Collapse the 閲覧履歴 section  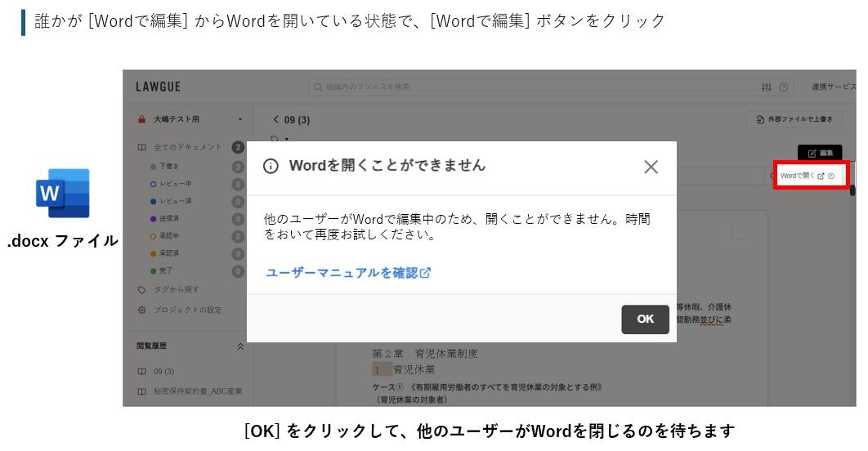tap(240, 346)
